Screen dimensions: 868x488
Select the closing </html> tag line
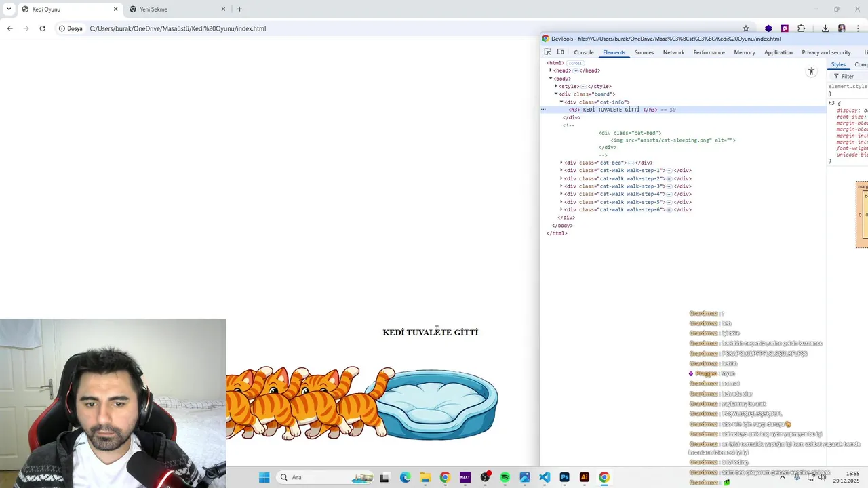557,233
